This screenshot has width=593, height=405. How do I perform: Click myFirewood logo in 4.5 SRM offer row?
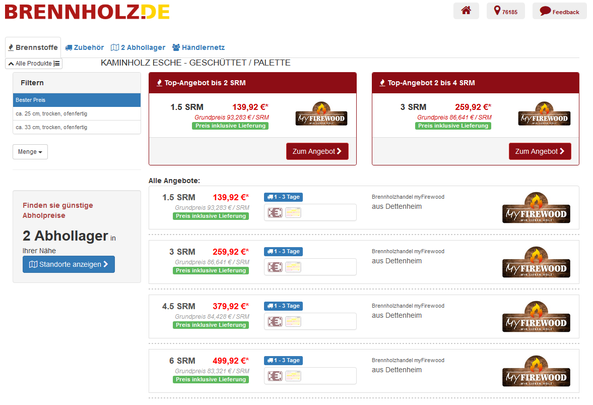(536, 317)
